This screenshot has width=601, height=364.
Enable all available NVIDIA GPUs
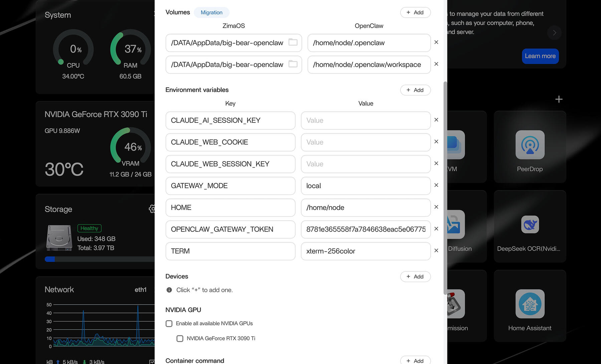click(169, 323)
